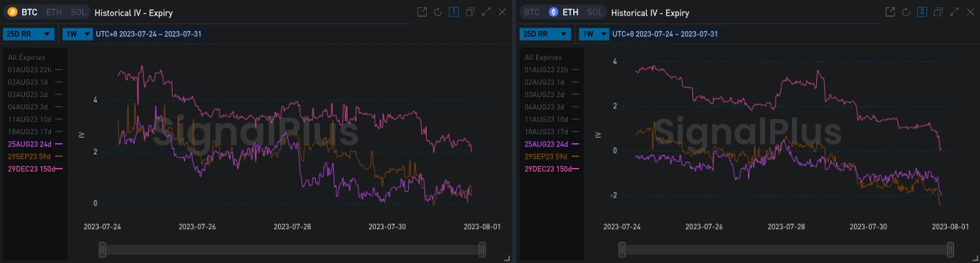This screenshot has width=980, height=263.
Task: Open BTC panel in new window icon
Action: click(422, 12)
